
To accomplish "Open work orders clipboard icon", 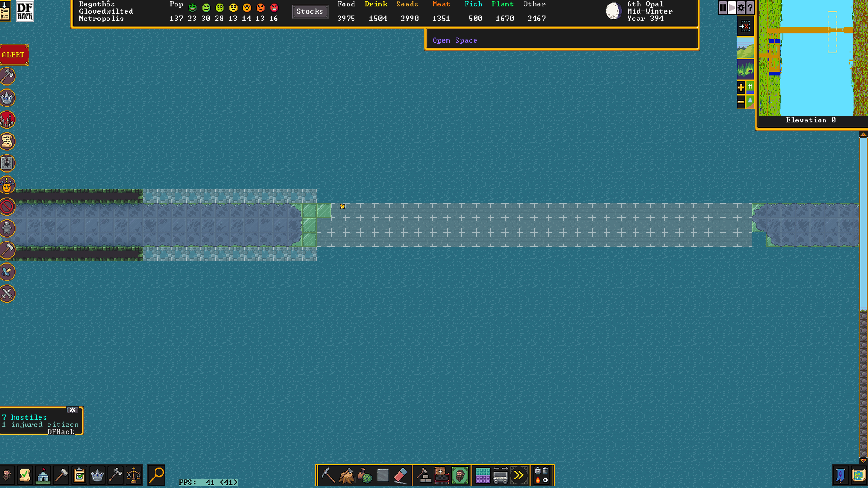I will (x=79, y=475).
